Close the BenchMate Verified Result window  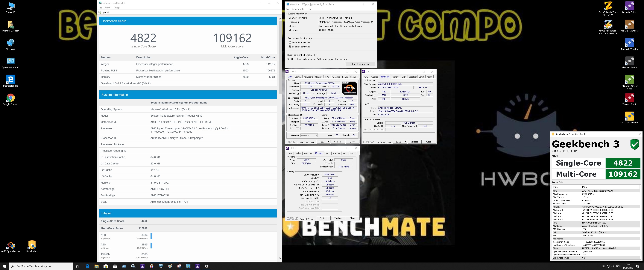click(640, 134)
